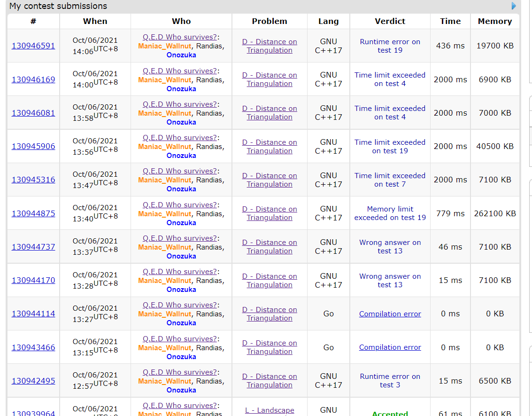Click the blue arrow beside My contest submissions
This screenshot has width=532, height=416.
[514, 6]
